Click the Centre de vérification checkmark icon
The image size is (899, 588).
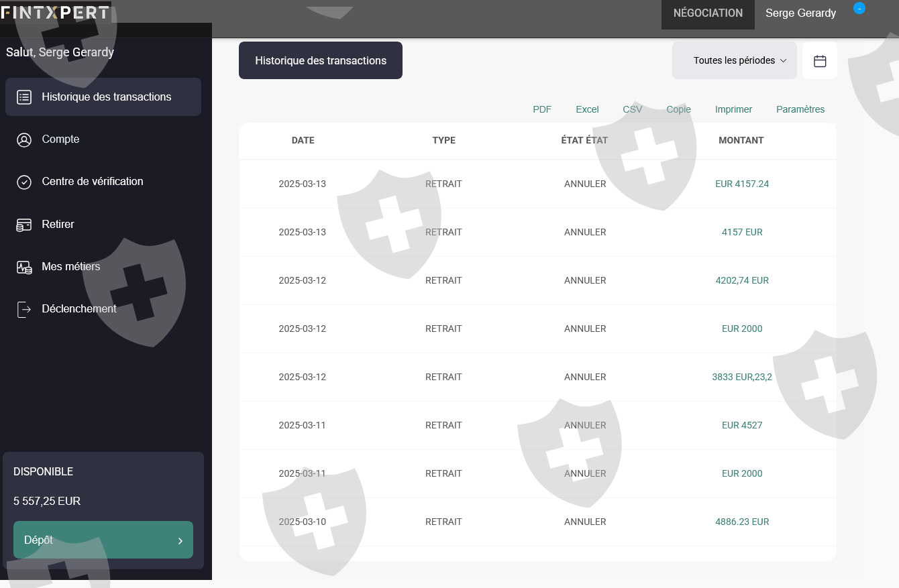pyautogui.click(x=24, y=182)
